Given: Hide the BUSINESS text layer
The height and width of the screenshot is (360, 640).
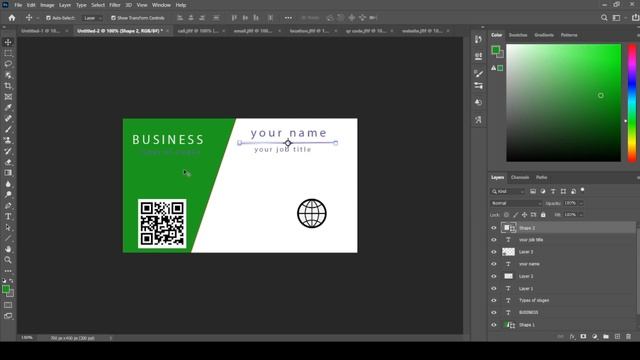Looking at the screenshot, I should [x=493, y=313].
